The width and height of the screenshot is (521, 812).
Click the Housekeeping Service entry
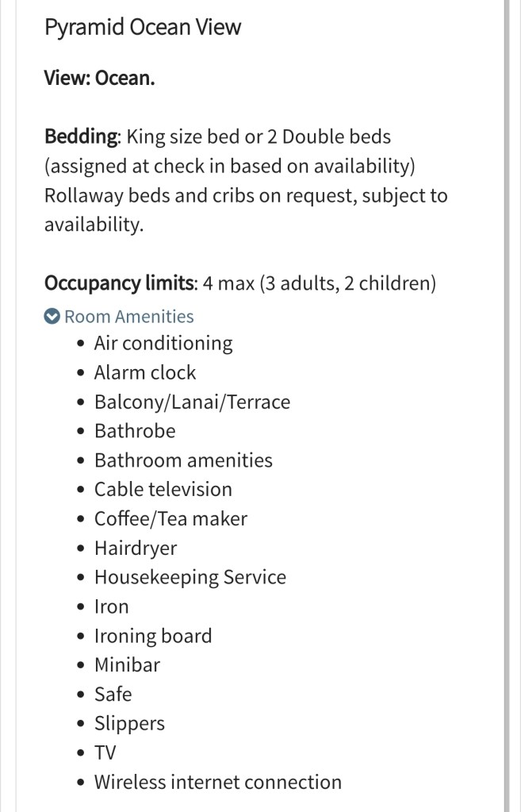click(x=190, y=578)
